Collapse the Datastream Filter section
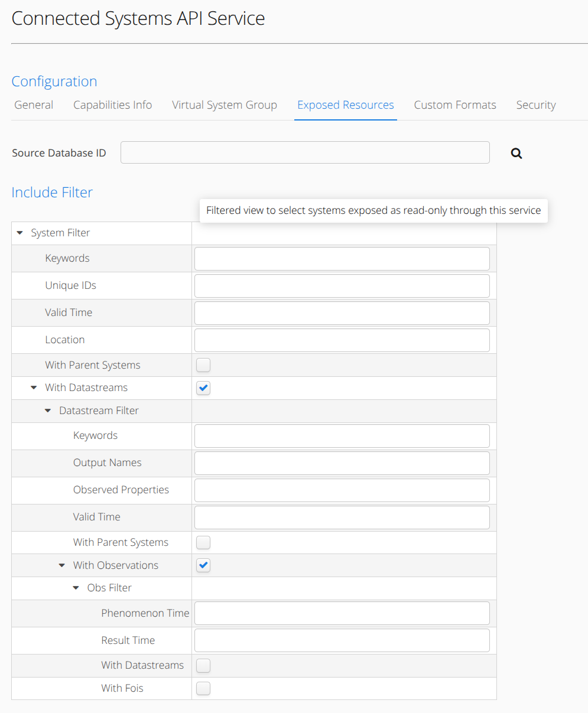The image size is (588, 713). [47, 411]
